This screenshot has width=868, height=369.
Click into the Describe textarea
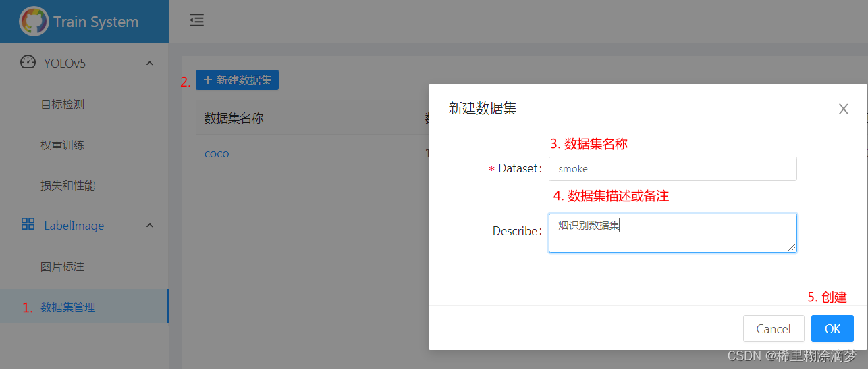[672, 233]
